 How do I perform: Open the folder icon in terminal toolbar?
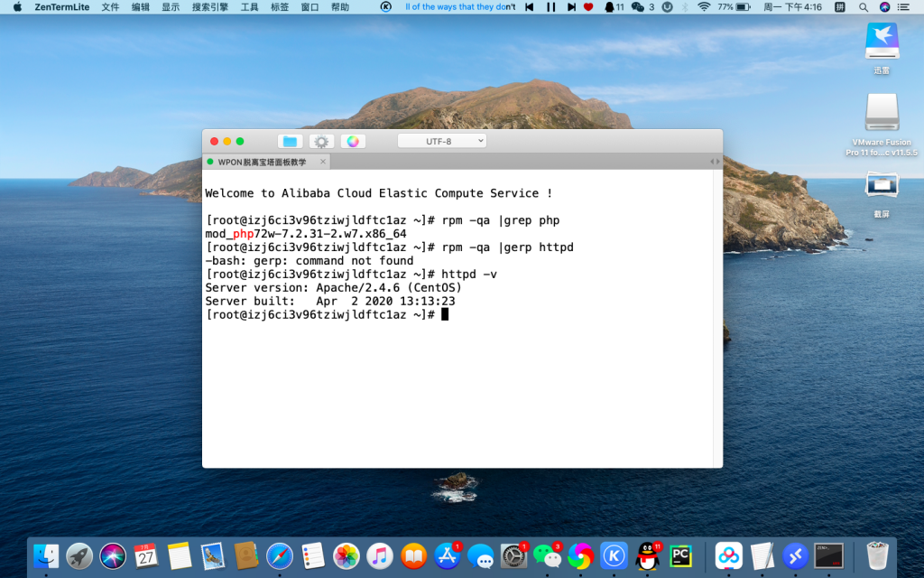(290, 141)
